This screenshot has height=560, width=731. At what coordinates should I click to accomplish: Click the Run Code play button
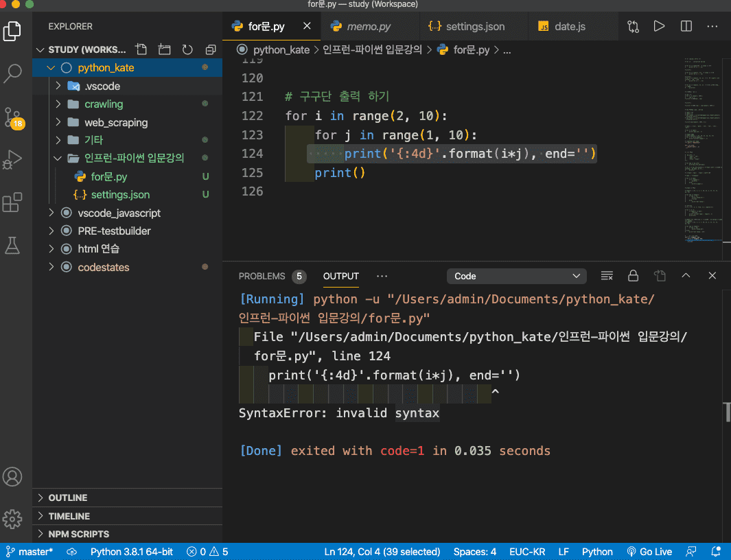[x=659, y=26]
